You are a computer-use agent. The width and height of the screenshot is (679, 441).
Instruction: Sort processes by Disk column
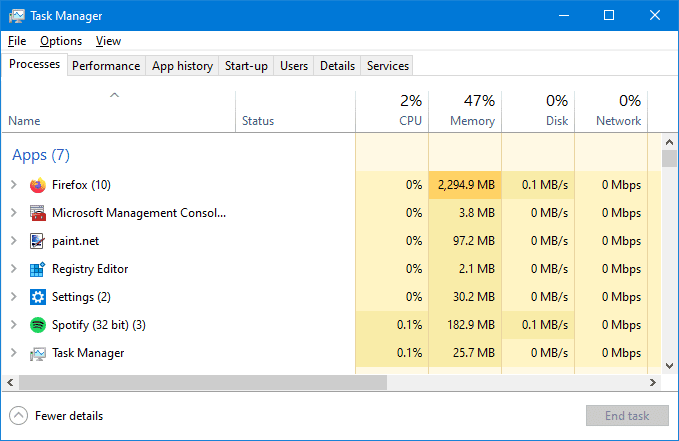(x=538, y=112)
